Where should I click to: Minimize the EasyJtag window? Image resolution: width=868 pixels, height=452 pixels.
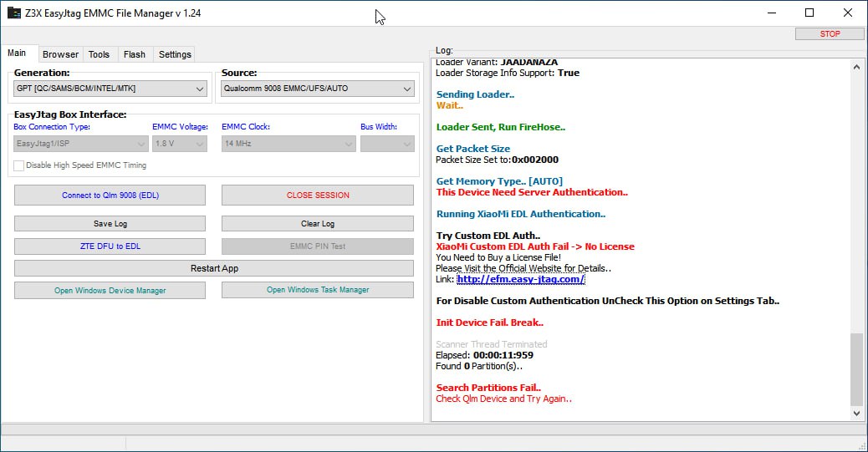point(772,13)
